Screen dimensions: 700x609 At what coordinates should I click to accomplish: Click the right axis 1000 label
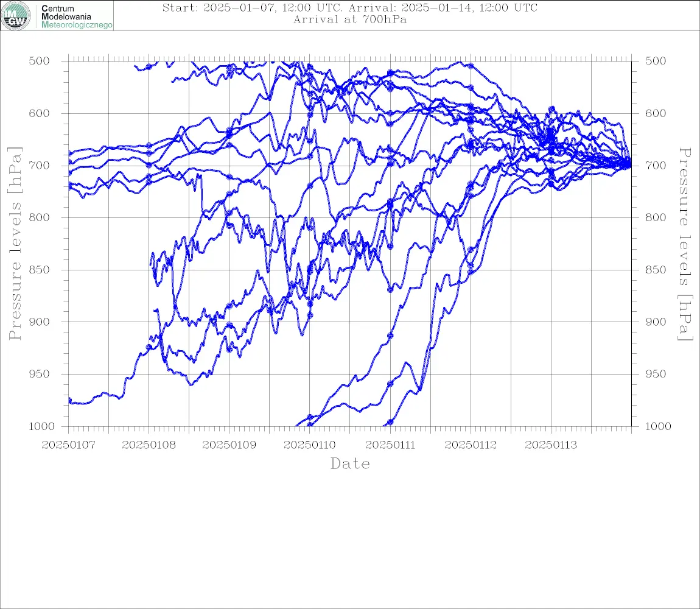(x=659, y=426)
